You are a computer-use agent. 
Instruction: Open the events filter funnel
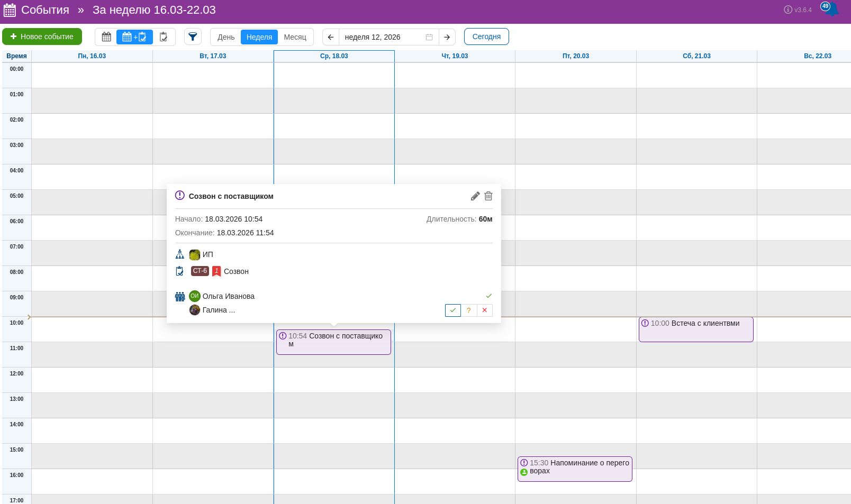point(193,37)
